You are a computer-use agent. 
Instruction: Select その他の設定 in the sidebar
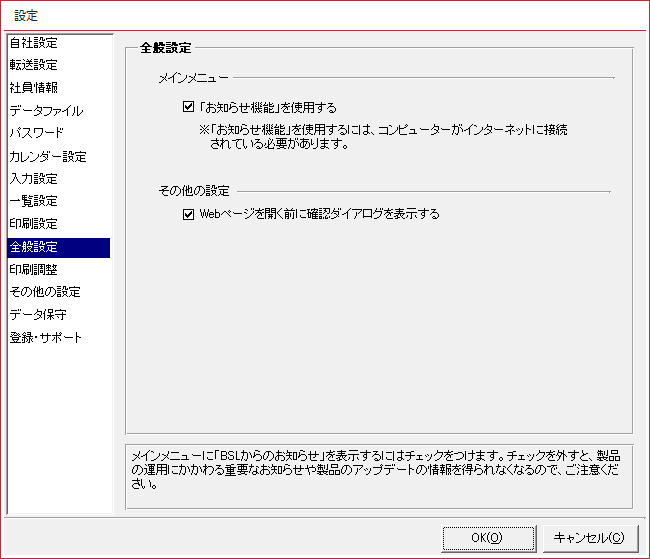(x=45, y=292)
